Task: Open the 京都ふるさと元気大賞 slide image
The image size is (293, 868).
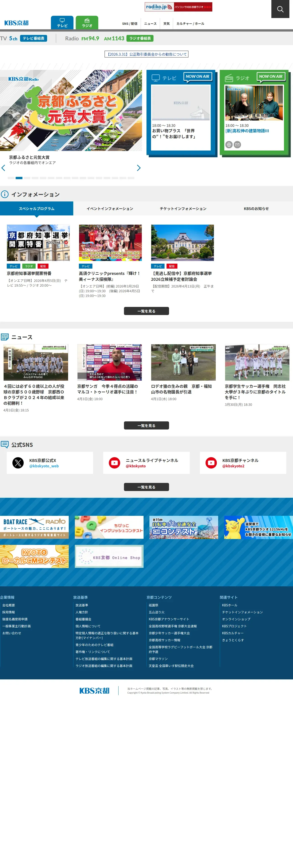Action: coord(71,110)
